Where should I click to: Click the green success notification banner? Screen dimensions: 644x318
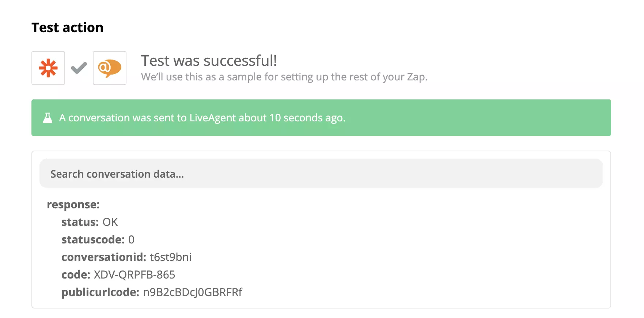[x=321, y=118]
